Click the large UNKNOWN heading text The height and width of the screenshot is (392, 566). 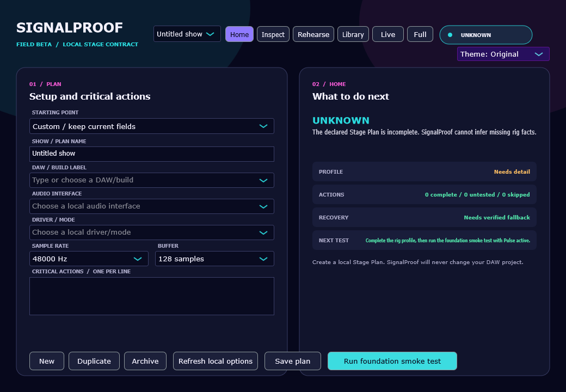click(341, 120)
